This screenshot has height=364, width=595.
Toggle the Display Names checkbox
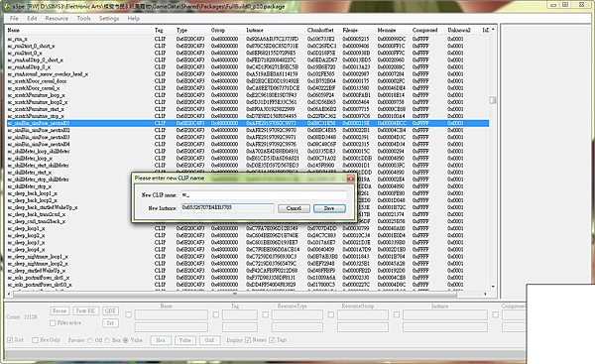click(248, 340)
